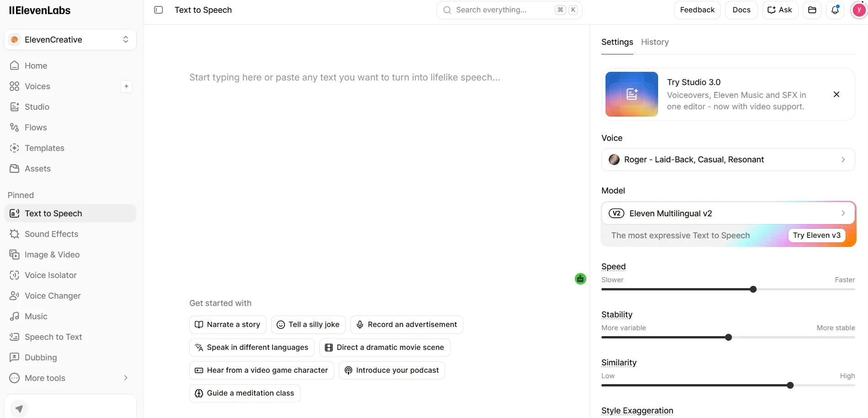Image resolution: width=868 pixels, height=418 pixels.
Task: Click the folder icon in top bar
Action: pos(812,10)
